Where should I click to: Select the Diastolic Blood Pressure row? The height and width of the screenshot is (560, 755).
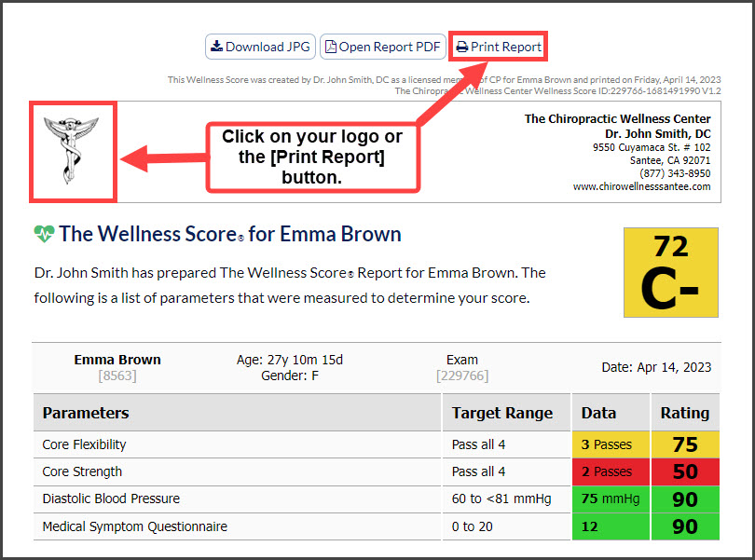point(377,499)
